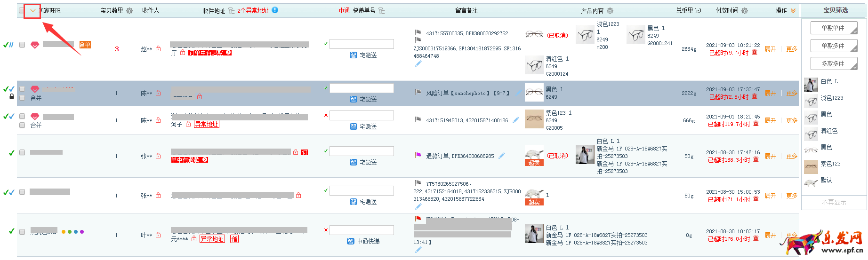This screenshot has height=260, width=868.
Task: Click 展开 for the 2664g order
Action: pos(770,49)
